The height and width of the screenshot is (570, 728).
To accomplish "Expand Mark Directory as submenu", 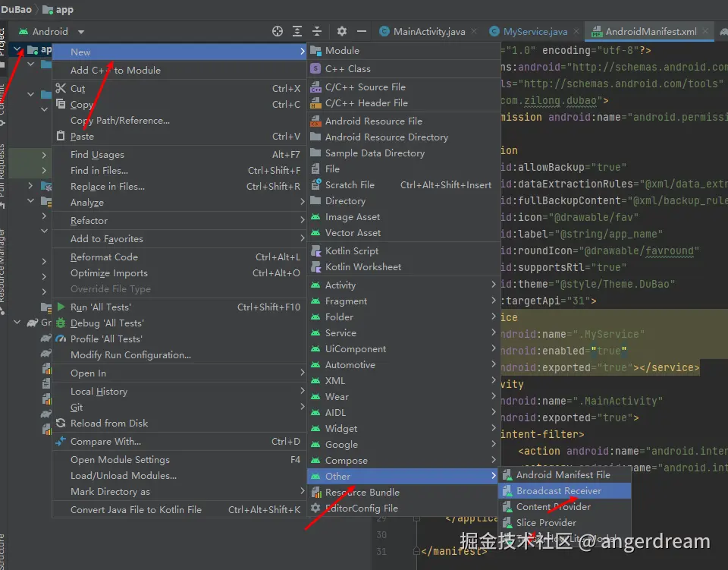I will pos(179,492).
